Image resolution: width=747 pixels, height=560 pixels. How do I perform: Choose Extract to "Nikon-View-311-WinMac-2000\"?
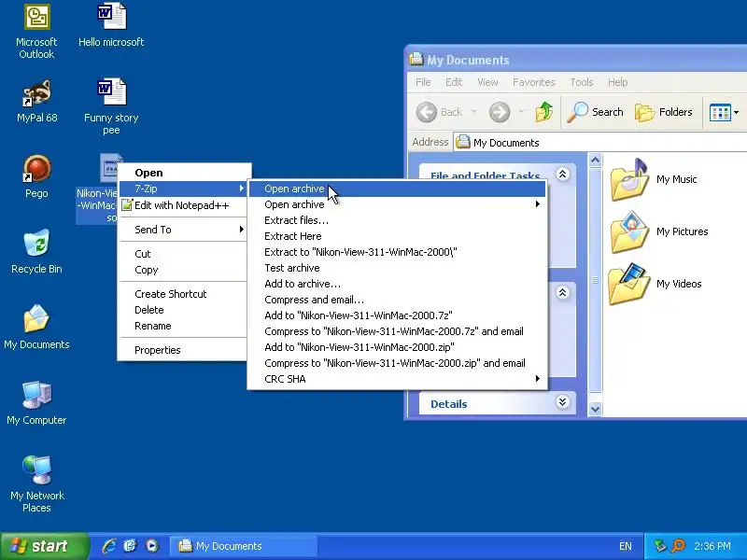(x=398, y=252)
